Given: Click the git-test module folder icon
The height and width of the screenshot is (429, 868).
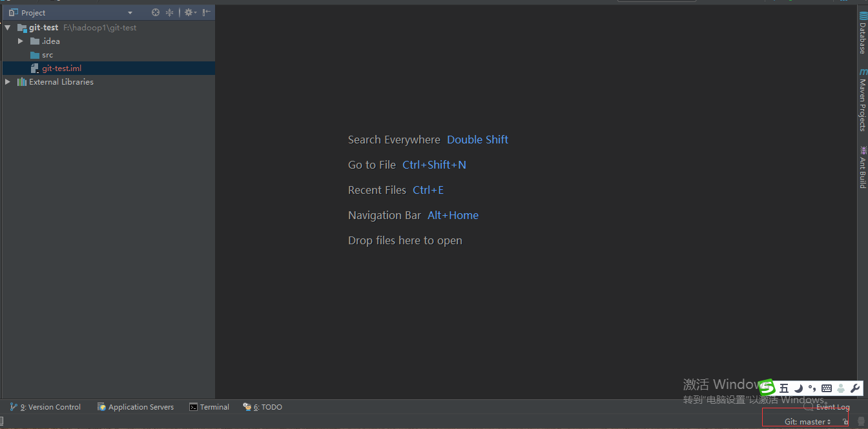Looking at the screenshot, I should (x=22, y=28).
